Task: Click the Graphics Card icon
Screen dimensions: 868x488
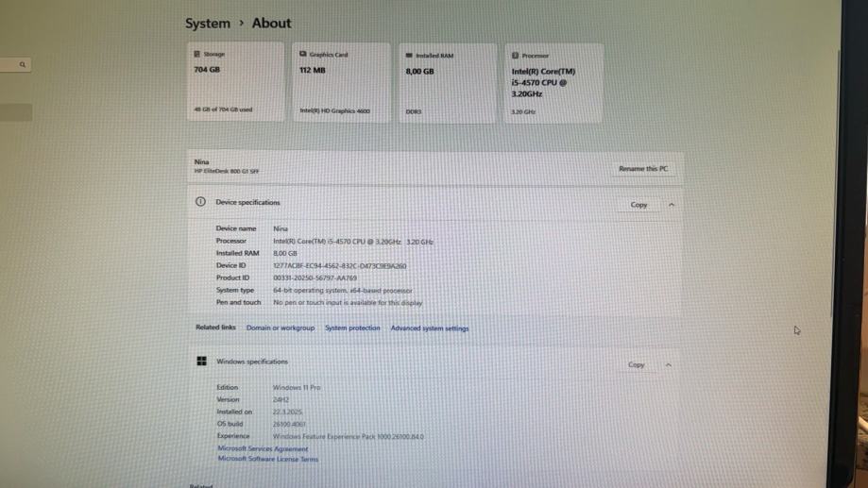Action: 303,54
